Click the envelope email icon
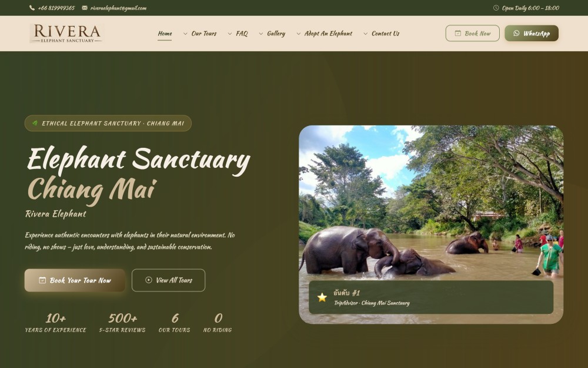Screen dimensions: 588x368 tap(85, 8)
